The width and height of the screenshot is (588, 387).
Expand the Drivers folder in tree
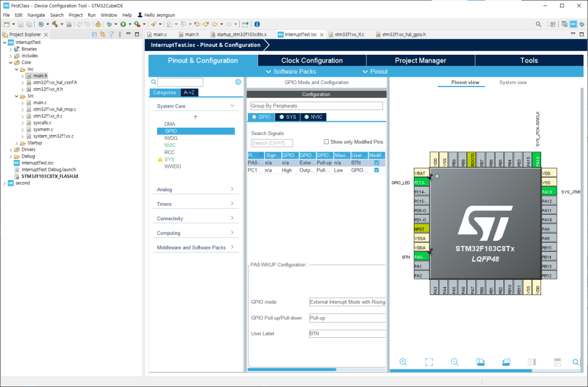(x=10, y=150)
